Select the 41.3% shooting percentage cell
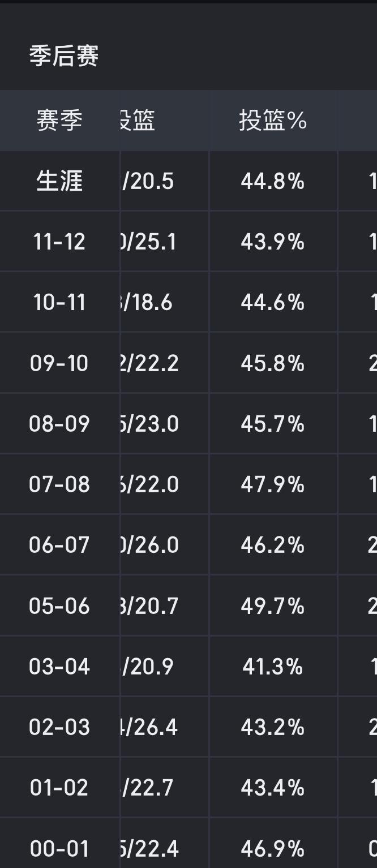The width and height of the screenshot is (377, 868). (x=273, y=667)
